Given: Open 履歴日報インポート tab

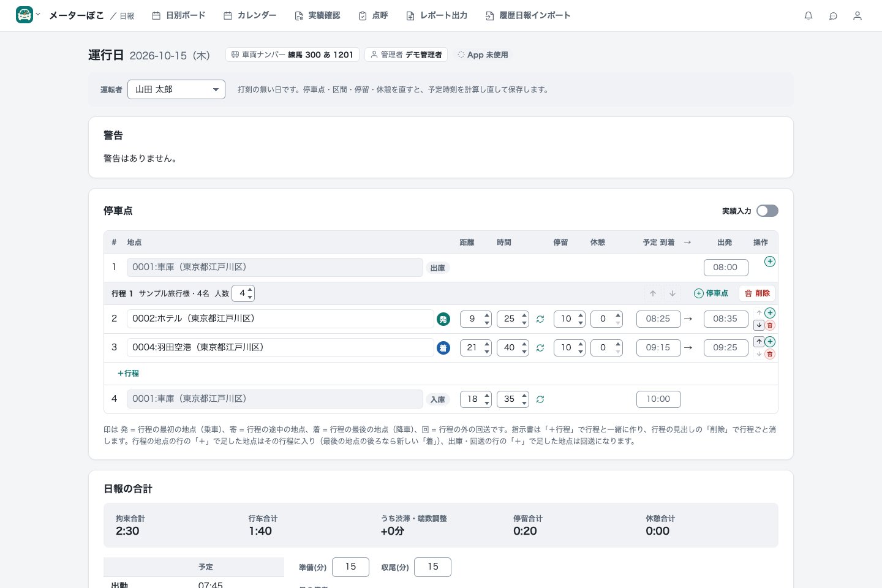Looking at the screenshot, I should click(527, 15).
